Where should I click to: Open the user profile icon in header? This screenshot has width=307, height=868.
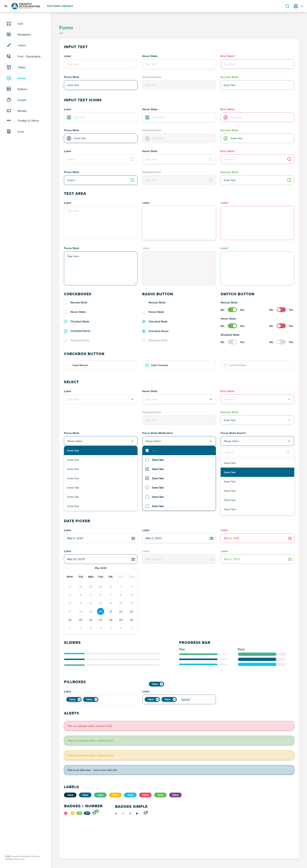tap(295, 6)
